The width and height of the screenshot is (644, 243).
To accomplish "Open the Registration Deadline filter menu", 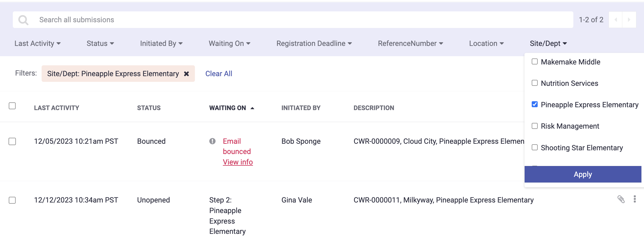I will (314, 43).
